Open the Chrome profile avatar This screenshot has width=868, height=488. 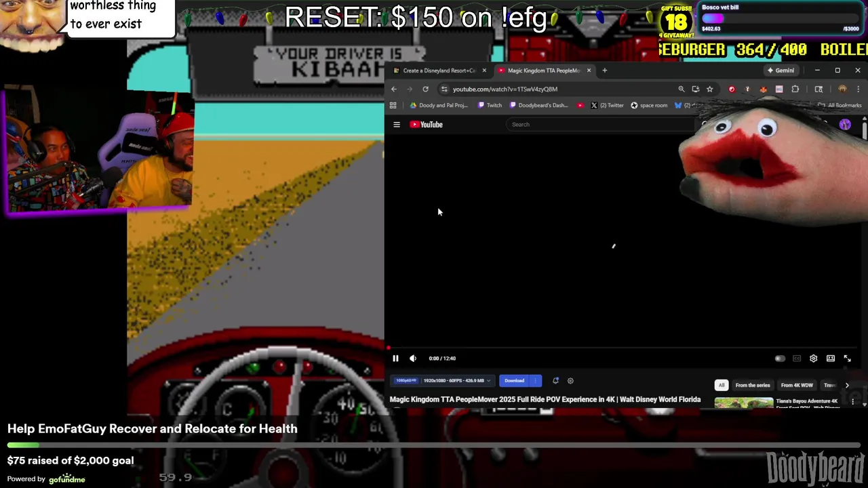[x=842, y=89]
